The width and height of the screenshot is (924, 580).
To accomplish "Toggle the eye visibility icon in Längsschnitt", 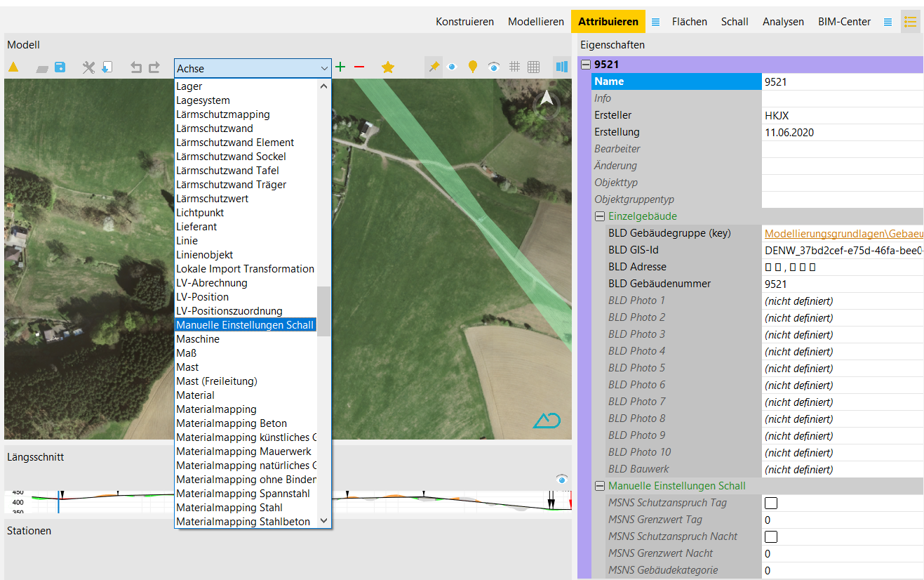I will [x=561, y=479].
